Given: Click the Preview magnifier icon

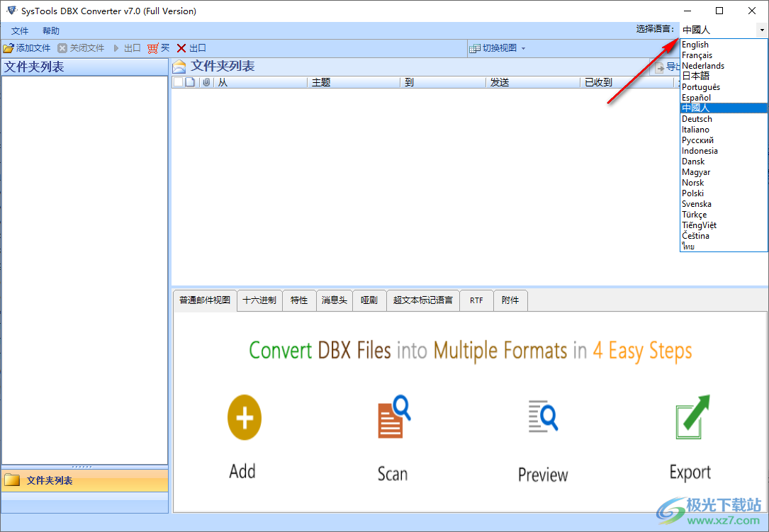Looking at the screenshot, I should (x=543, y=417).
